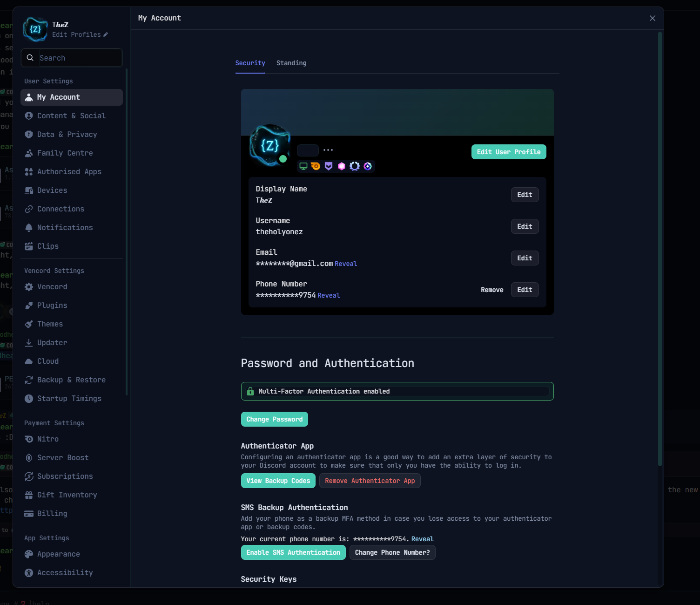
Task: Reveal the hidden email address
Action: click(x=346, y=264)
